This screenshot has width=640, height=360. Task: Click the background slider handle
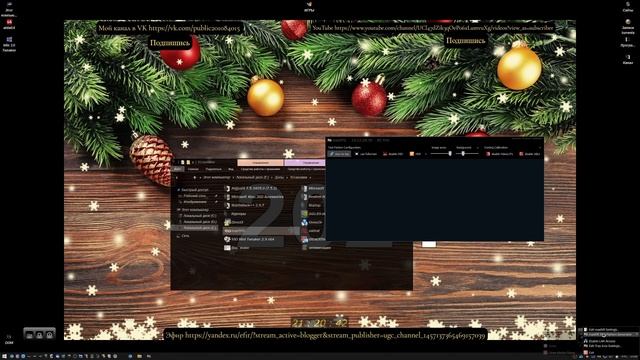(463, 153)
